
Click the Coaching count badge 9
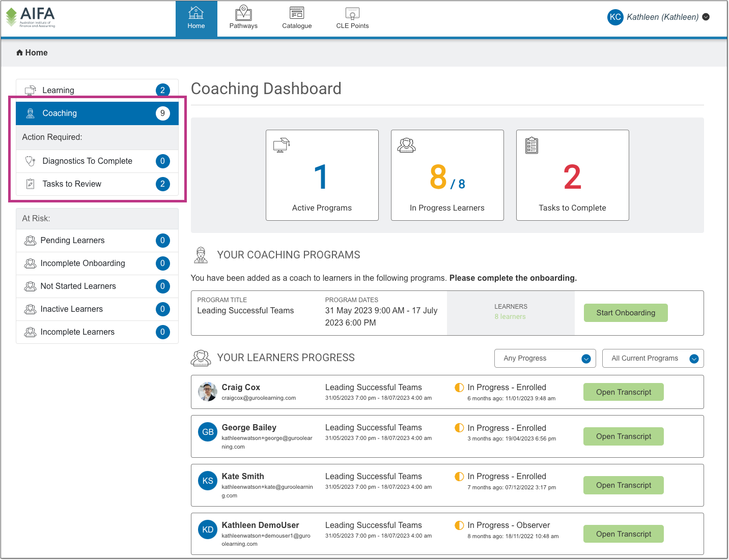(162, 113)
